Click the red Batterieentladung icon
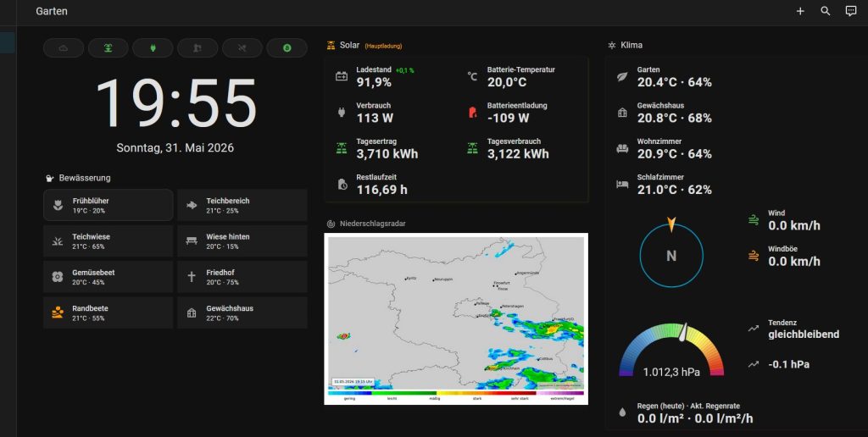The height and width of the screenshot is (437, 868). coord(472,113)
